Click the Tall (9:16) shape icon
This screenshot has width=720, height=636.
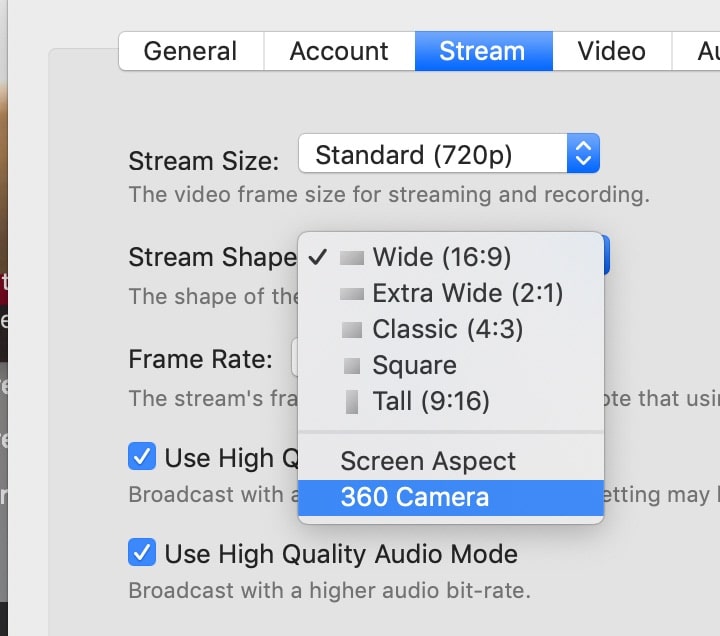click(352, 402)
